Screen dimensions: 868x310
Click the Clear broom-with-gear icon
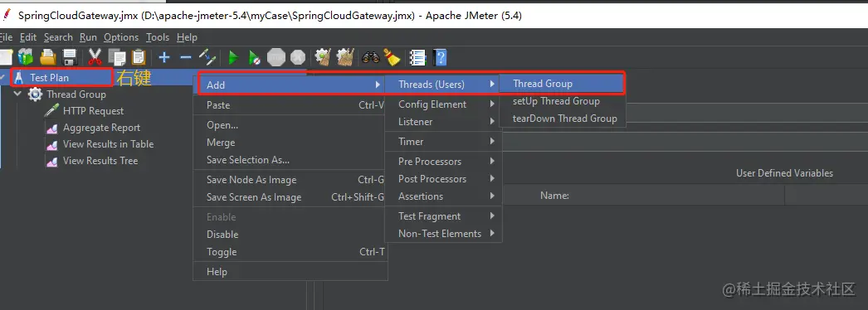point(323,57)
